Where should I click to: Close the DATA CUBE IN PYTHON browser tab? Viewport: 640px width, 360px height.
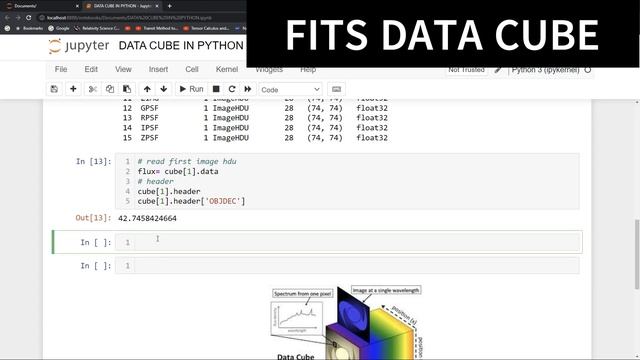tap(157, 6)
